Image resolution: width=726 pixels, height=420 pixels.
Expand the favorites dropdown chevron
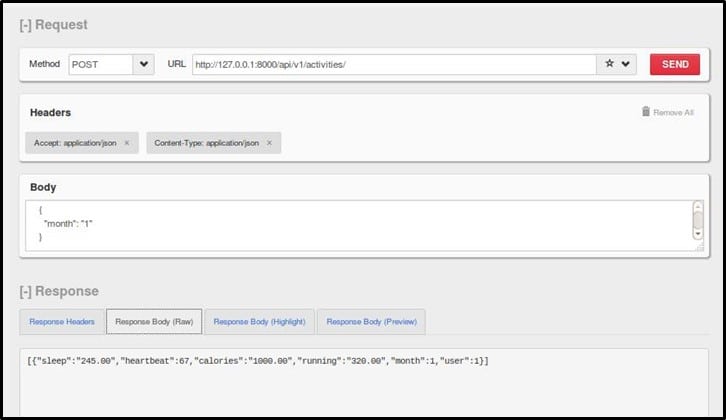tap(626, 64)
